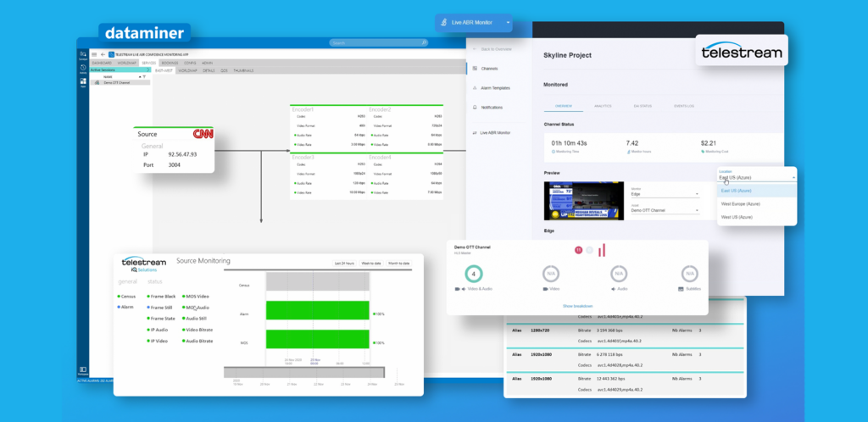Click the Back to Overview link
This screenshot has width=868, height=422.
coord(496,49)
